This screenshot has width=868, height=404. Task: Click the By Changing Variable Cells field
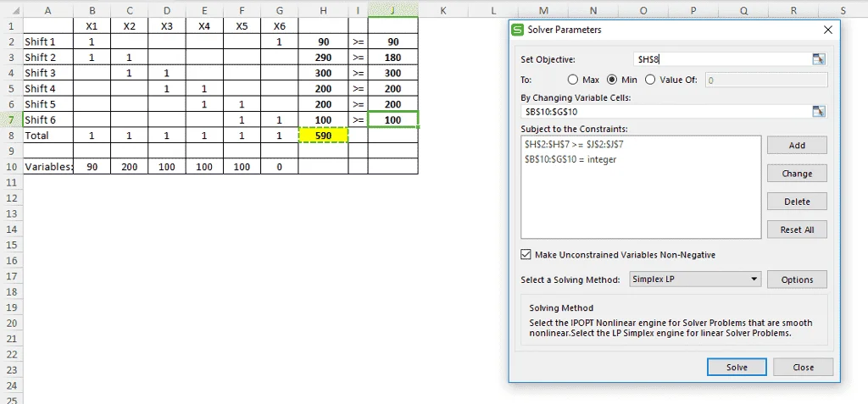pos(666,112)
